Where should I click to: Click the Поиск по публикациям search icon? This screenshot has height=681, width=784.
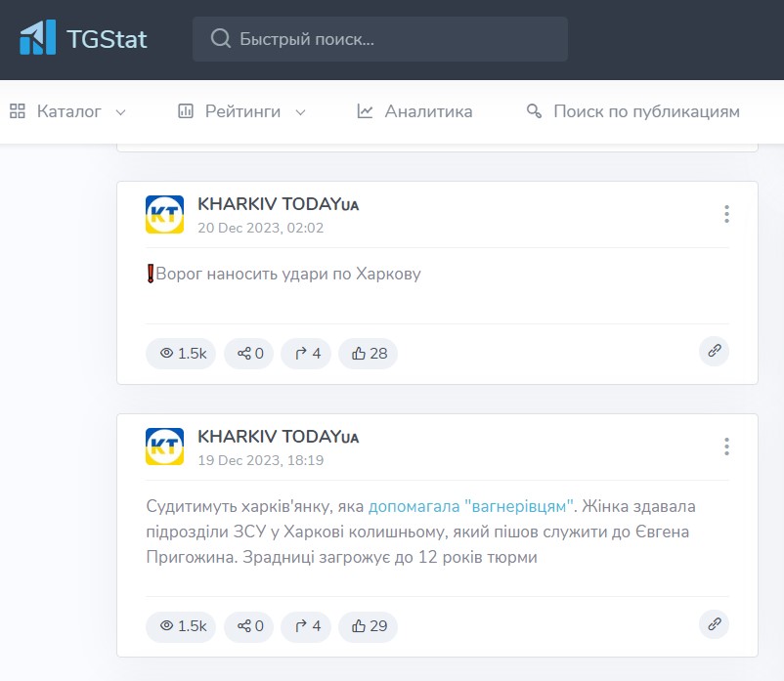534,111
